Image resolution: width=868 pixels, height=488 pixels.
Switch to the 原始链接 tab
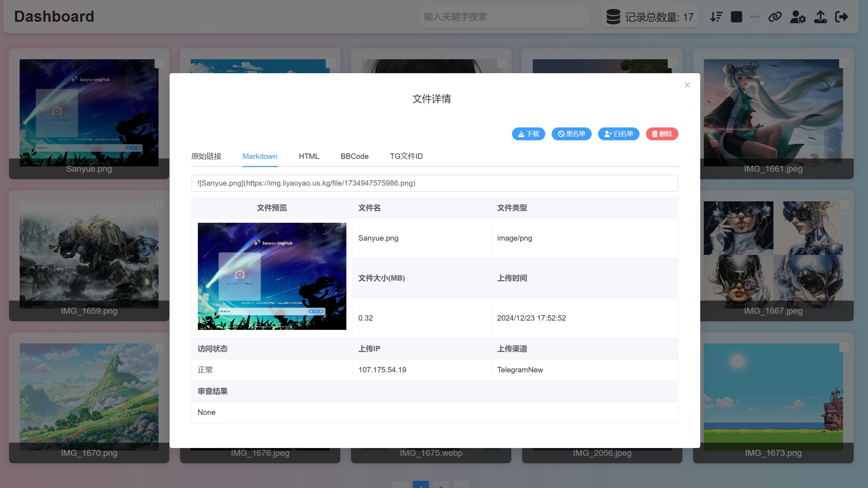[x=206, y=156]
